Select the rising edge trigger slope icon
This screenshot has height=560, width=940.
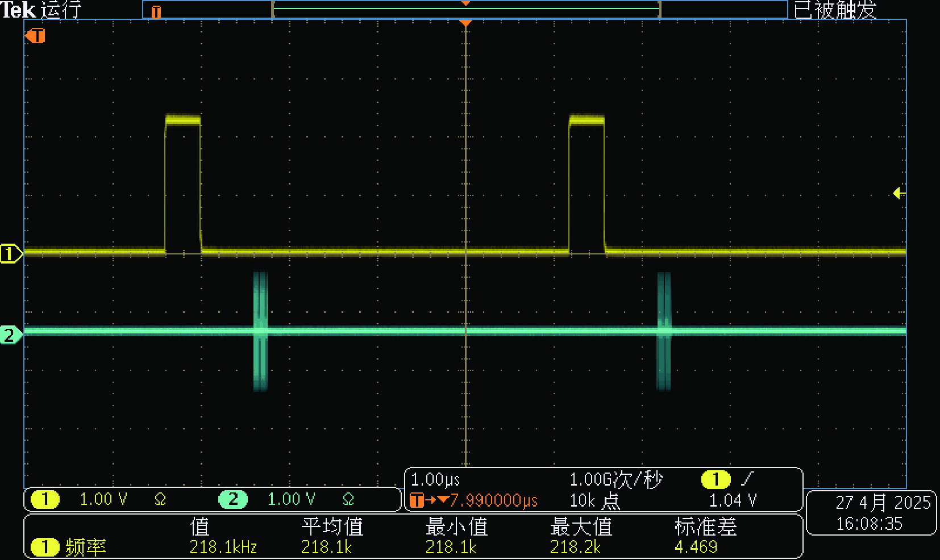[747, 479]
